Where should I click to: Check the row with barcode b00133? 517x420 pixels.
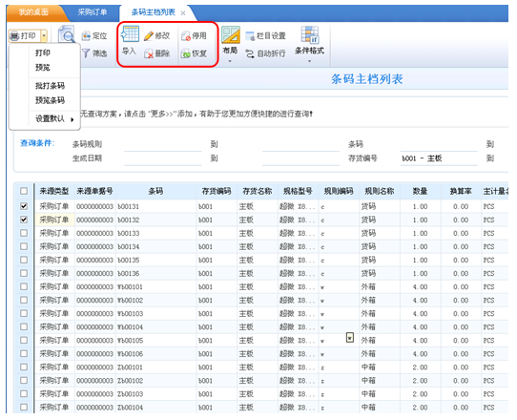pyautogui.click(x=24, y=233)
